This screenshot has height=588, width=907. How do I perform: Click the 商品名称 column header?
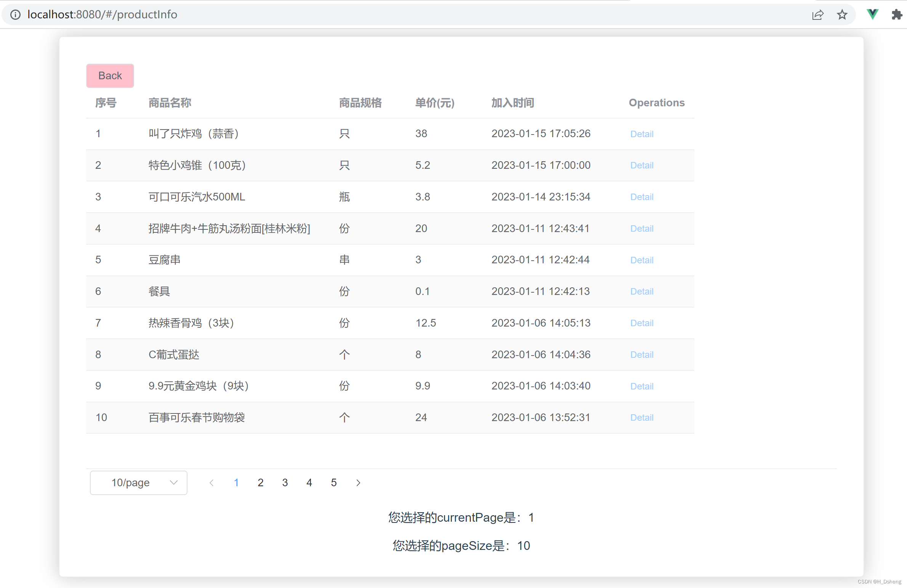click(x=170, y=103)
